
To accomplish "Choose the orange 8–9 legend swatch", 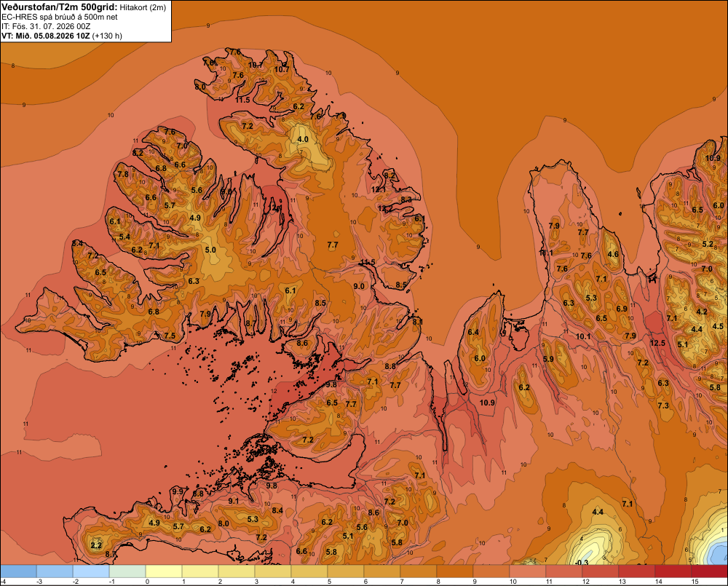I will pos(455,571).
